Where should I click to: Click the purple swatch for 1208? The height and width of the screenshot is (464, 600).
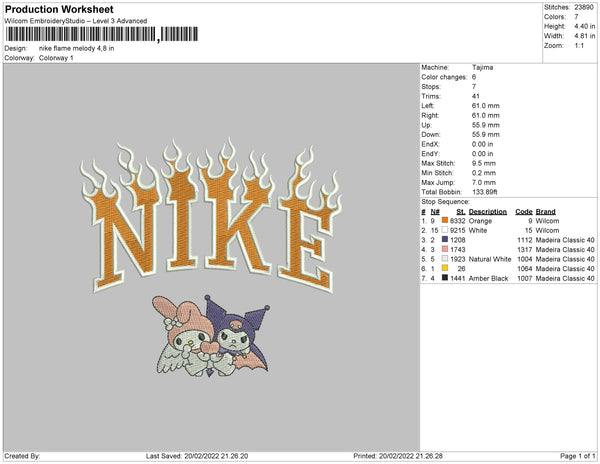coord(445,239)
